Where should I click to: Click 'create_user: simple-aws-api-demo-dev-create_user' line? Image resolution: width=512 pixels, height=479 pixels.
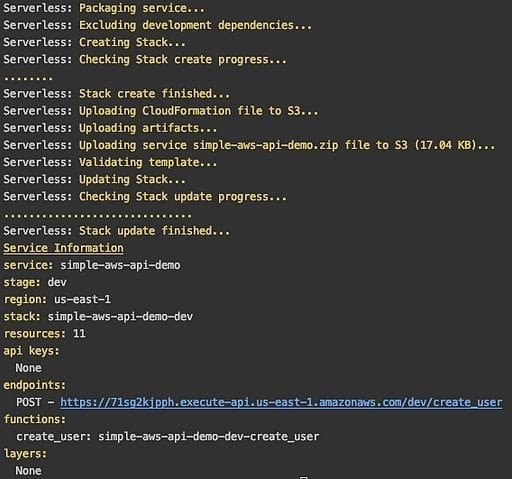168,437
